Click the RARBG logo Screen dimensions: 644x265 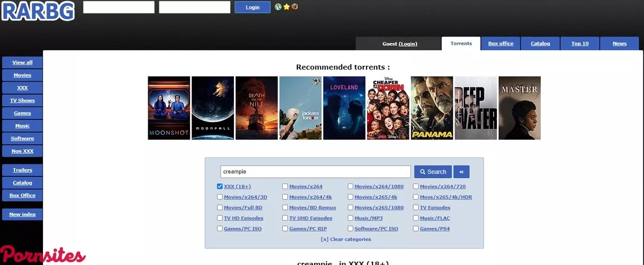38,11
